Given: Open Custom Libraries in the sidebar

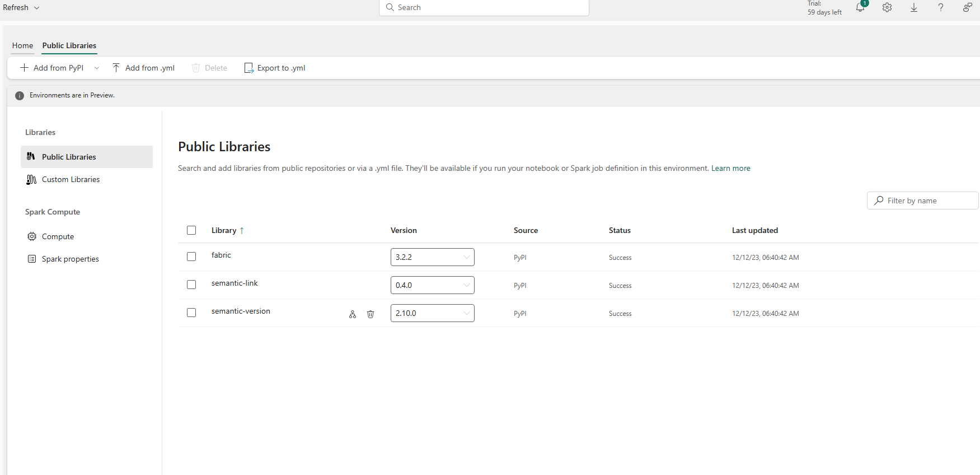Looking at the screenshot, I should pyautogui.click(x=87, y=179).
